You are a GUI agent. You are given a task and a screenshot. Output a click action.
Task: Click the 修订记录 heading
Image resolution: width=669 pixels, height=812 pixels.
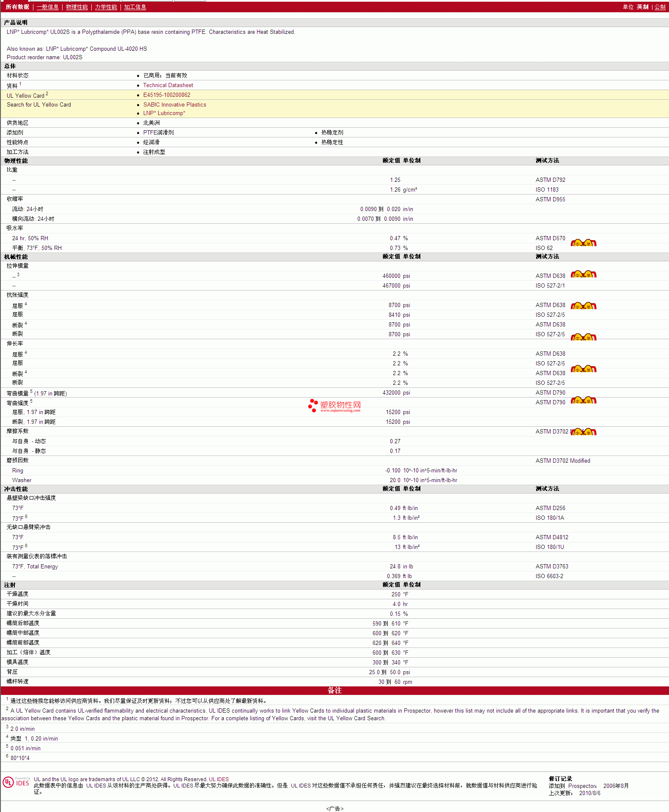pos(560,779)
